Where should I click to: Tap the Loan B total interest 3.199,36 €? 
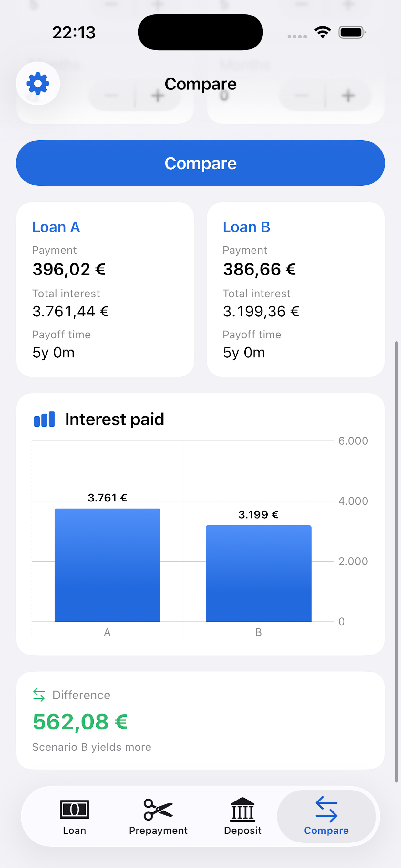[261, 311]
